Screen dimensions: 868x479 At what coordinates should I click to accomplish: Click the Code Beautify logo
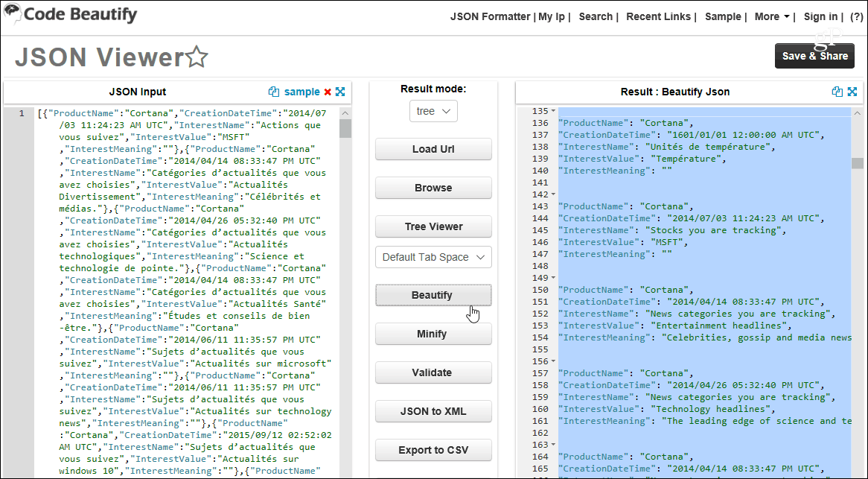click(x=70, y=14)
